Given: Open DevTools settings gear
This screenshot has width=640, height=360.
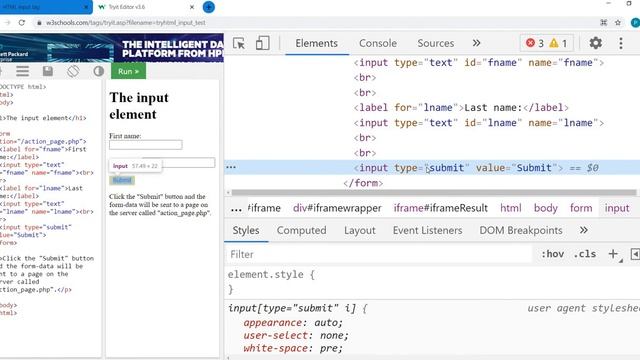Looking at the screenshot, I should [596, 43].
